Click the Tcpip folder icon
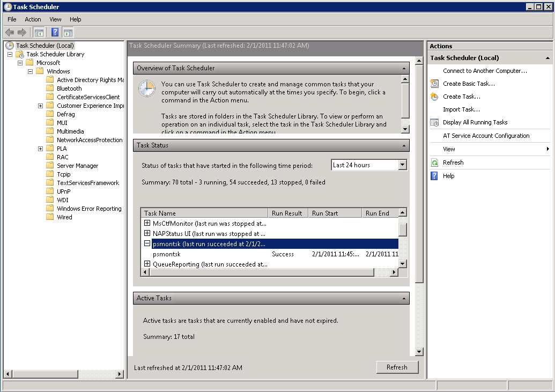Screen dimensions: 555x392 click(x=50, y=174)
